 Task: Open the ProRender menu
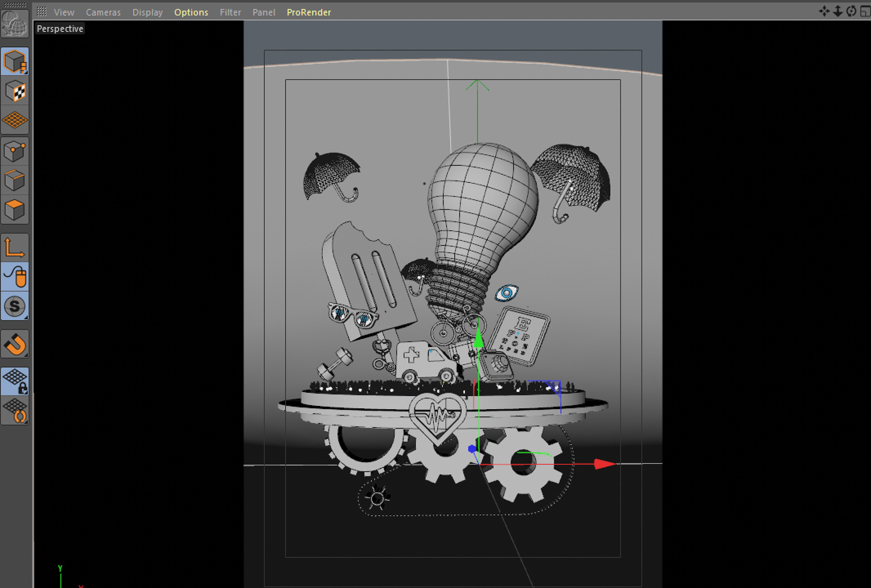click(308, 12)
